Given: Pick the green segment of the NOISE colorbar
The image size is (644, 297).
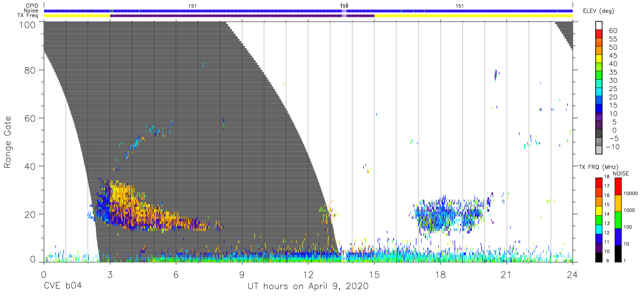Looking at the screenshot, I should click(618, 219).
